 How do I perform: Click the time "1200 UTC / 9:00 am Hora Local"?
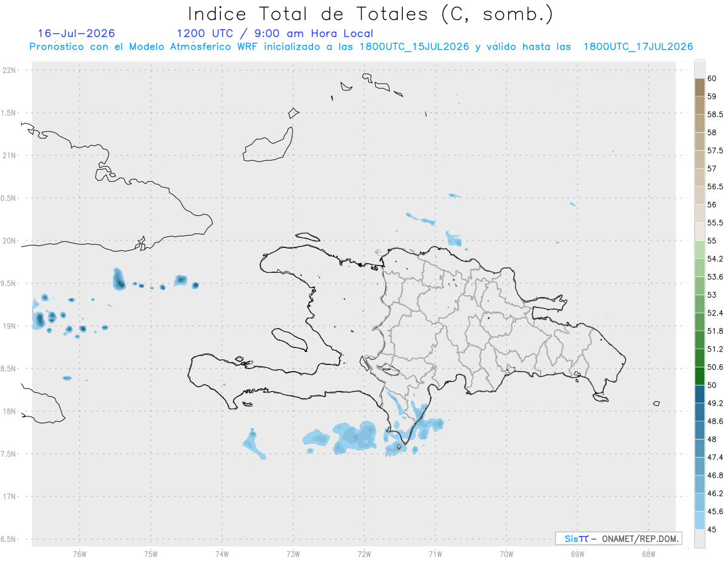[275, 34]
